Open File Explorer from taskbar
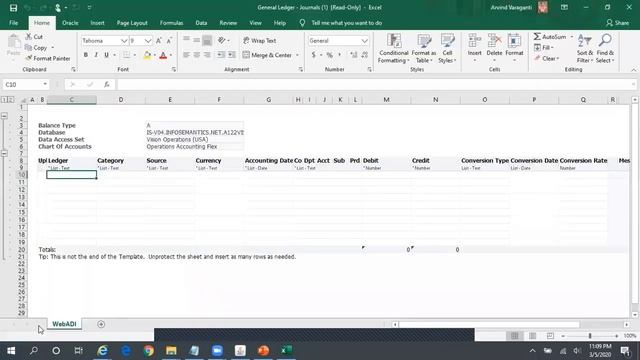 171,351
